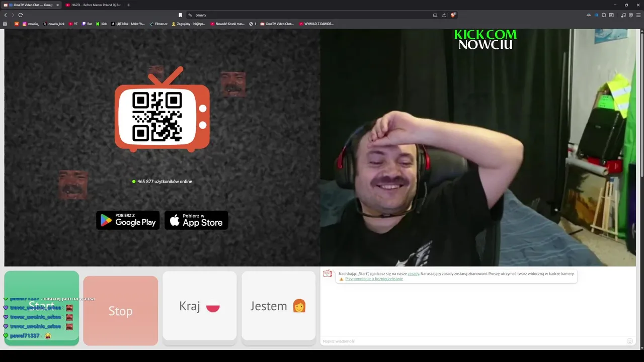The width and height of the screenshot is (644, 362).
Task: Open the private glasses icon in toolbar
Action: 589,15
